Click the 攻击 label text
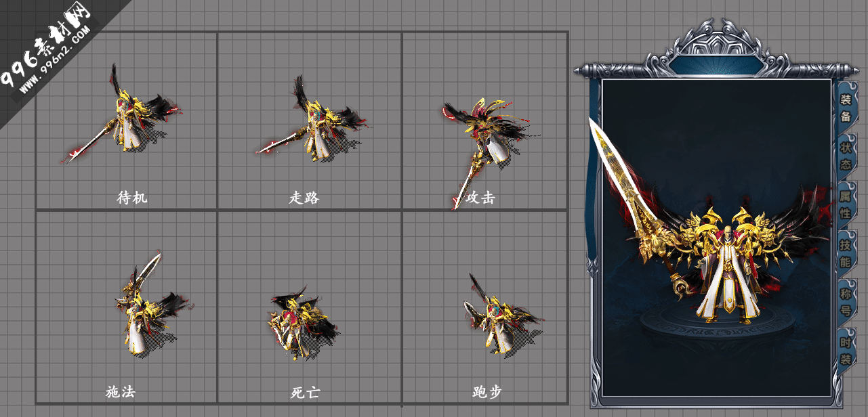This screenshot has width=868, height=417. [480, 198]
